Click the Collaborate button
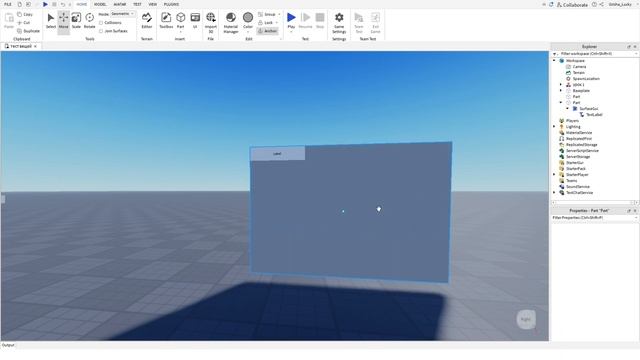 click(x=572, y=4)
